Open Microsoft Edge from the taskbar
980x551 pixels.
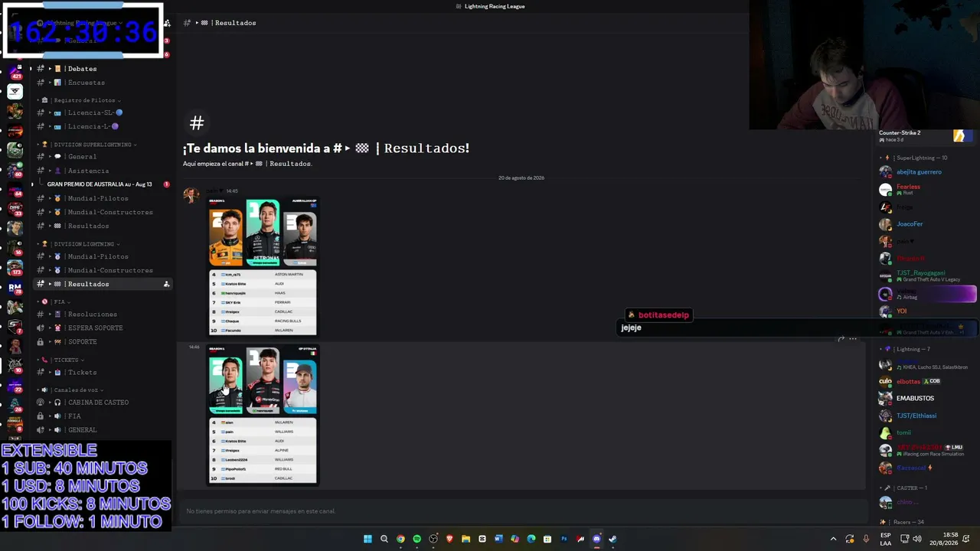(x=531, y=539)
